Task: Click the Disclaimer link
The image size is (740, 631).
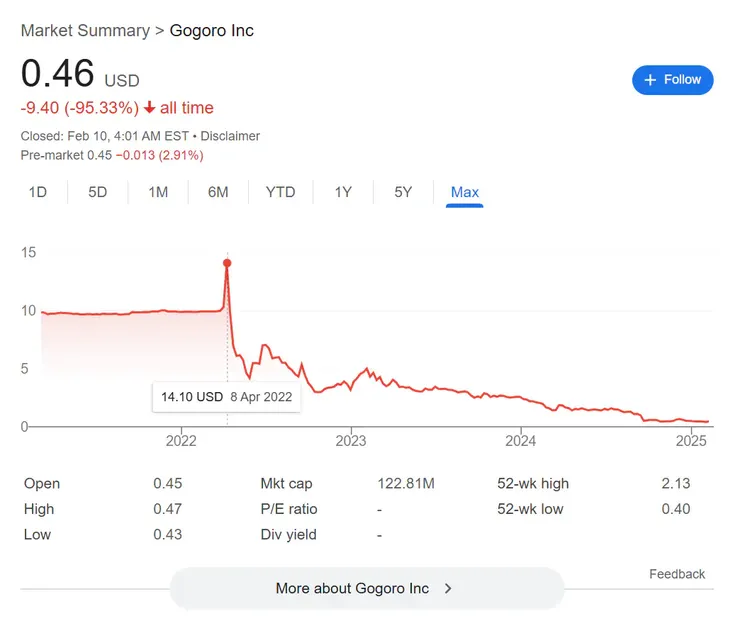Action: coord(232,136)
